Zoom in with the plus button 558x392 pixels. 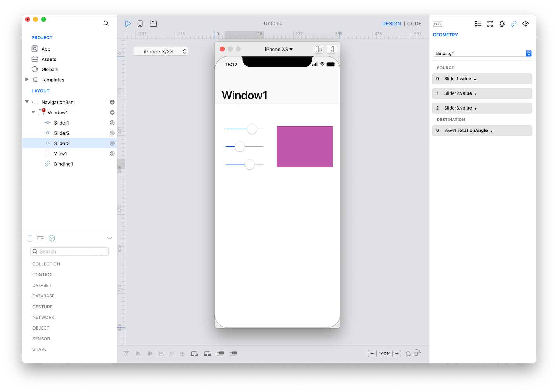tap(397, 354)
